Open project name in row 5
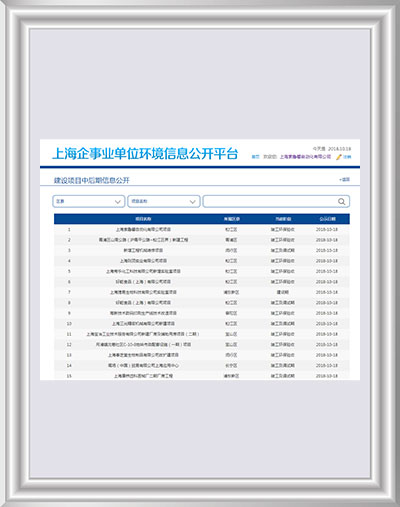The width and height of the screenshot is (400, 507). tap(143, 271)
